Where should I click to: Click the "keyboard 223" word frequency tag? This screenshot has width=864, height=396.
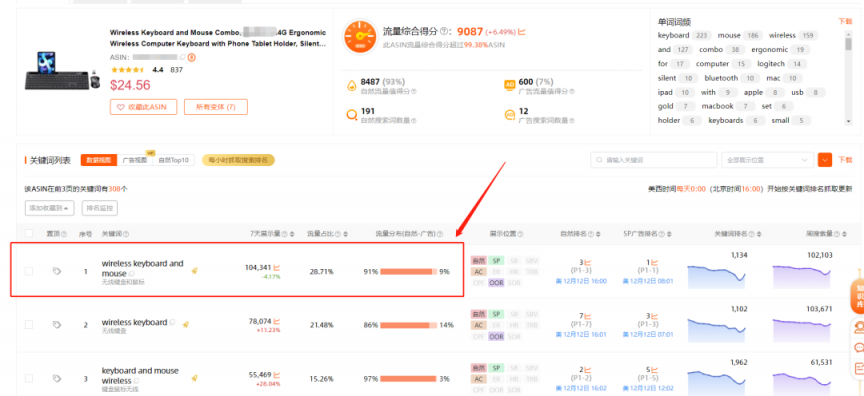(684, 35)
